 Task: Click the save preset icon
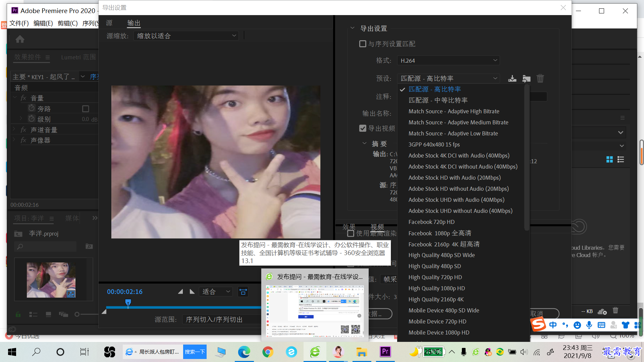point(512,78)
